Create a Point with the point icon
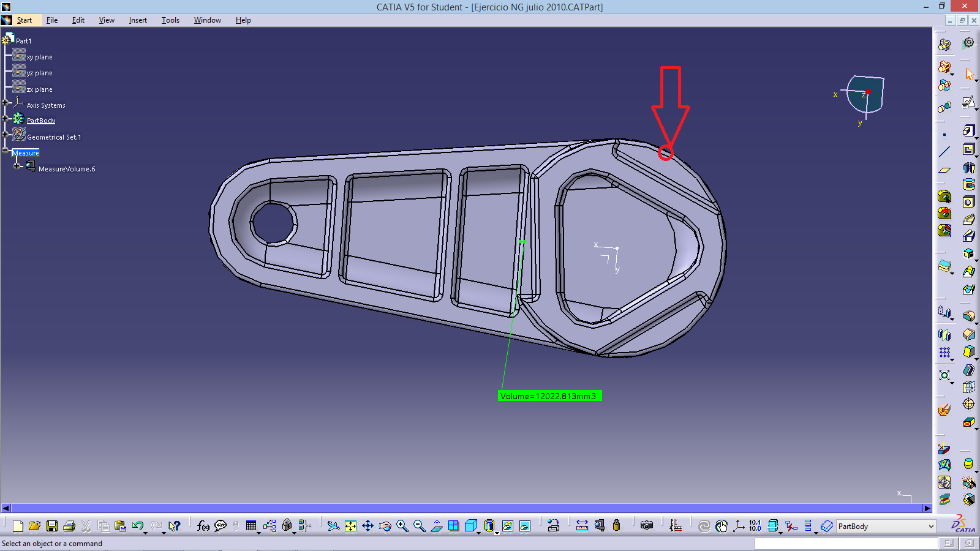Viewport: 980px width, 551px height. click(x=944, y=135)
